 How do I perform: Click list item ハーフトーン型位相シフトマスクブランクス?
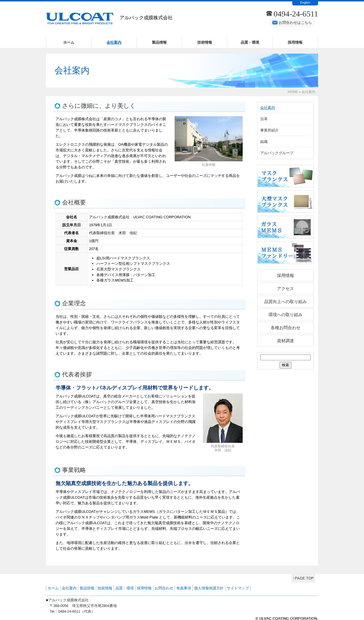click(x=133, y=264)
